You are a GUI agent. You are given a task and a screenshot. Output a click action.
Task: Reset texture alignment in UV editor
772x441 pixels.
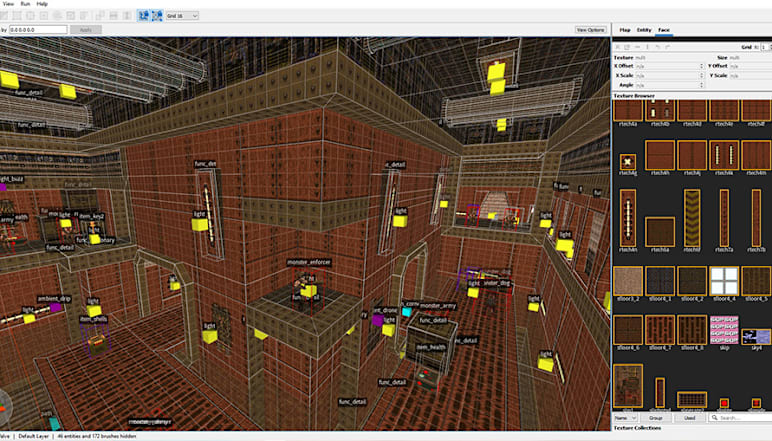617,47
